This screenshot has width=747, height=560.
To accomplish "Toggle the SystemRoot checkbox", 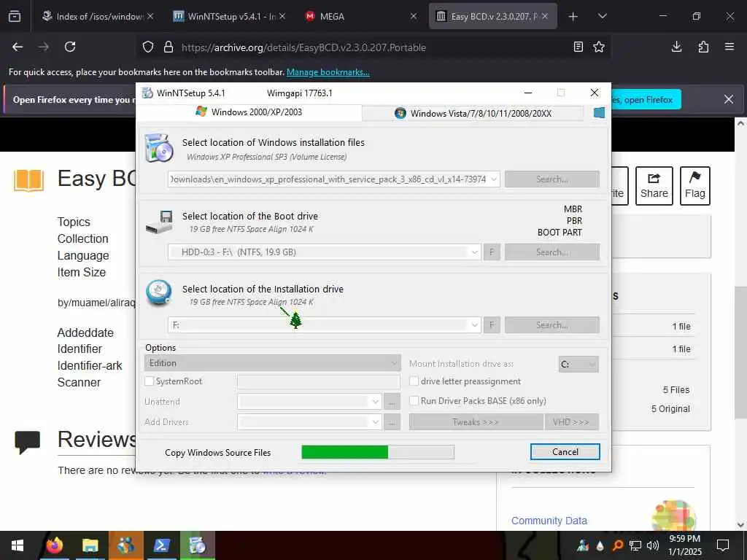I will tap(149, 381).
